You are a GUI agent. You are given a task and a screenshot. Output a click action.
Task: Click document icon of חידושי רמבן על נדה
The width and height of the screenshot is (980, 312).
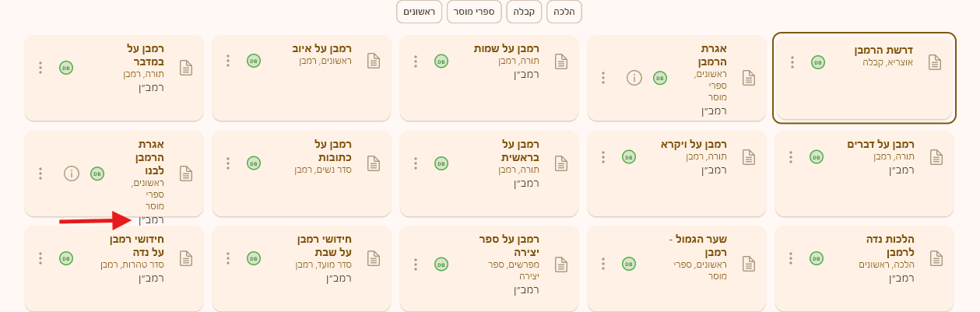[186, 258]
